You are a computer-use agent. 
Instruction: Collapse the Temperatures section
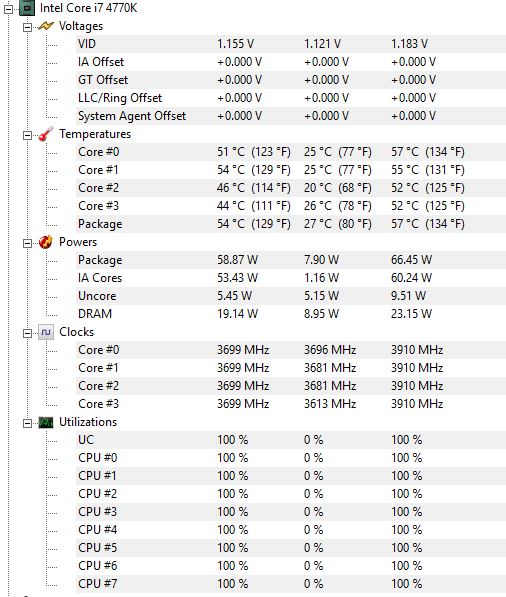[27, 135]
